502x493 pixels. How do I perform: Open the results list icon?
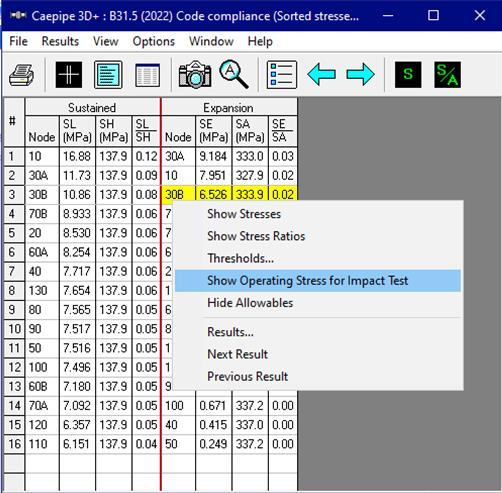point(282,75)
